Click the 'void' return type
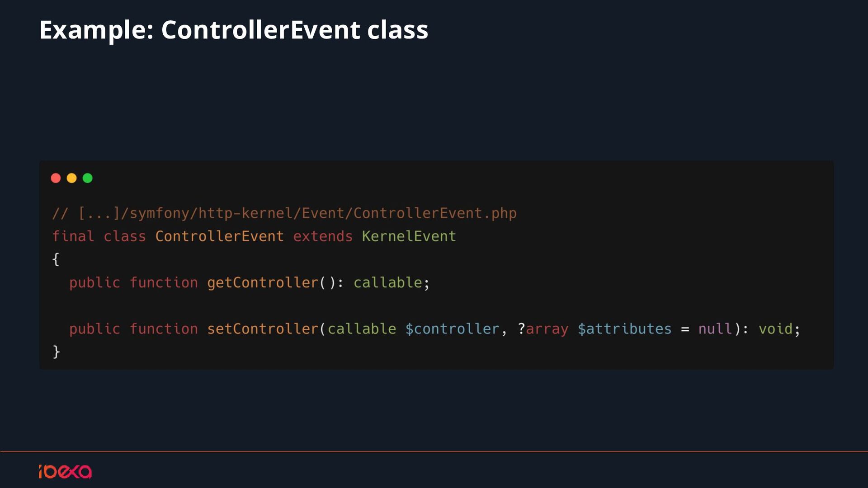Image resolution: width=868 pixels, height=488 pixels. coord(775,328)
